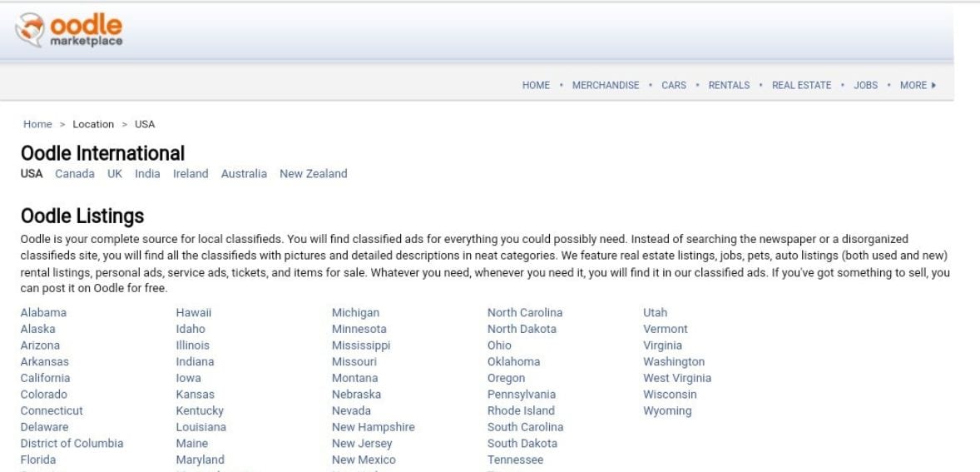
Task: Open Nebraska listings
Action: coord(356,394)
